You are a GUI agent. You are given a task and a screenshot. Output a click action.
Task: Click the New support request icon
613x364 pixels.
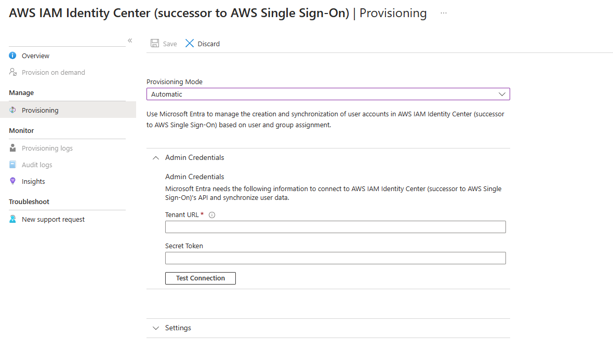tap(12, 219)
